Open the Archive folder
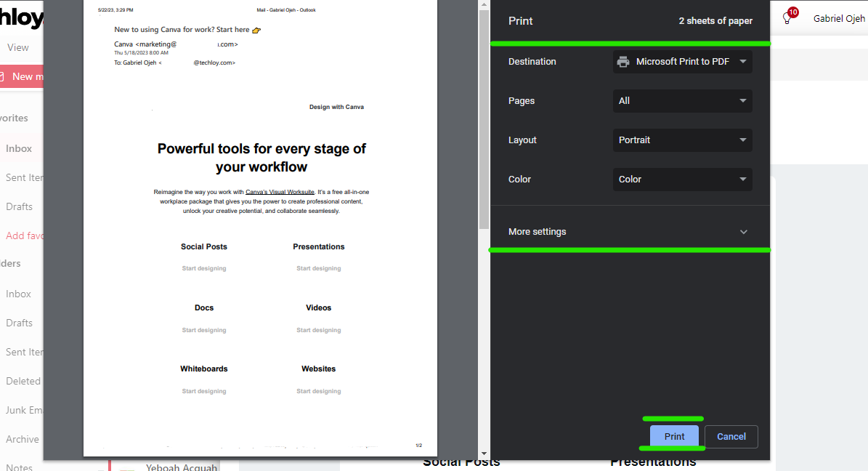The height and width of the screenshot is (471, 868). 22,440
